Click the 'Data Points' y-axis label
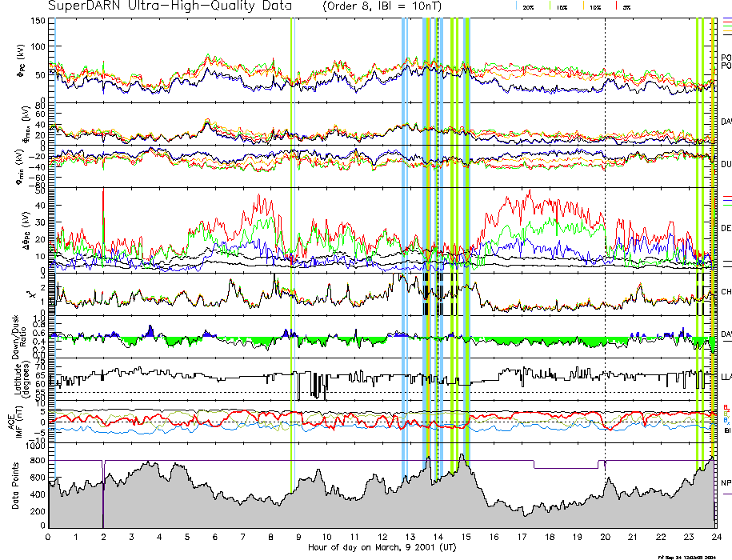This screenshot has width=732, height=560. click(17, 487)
